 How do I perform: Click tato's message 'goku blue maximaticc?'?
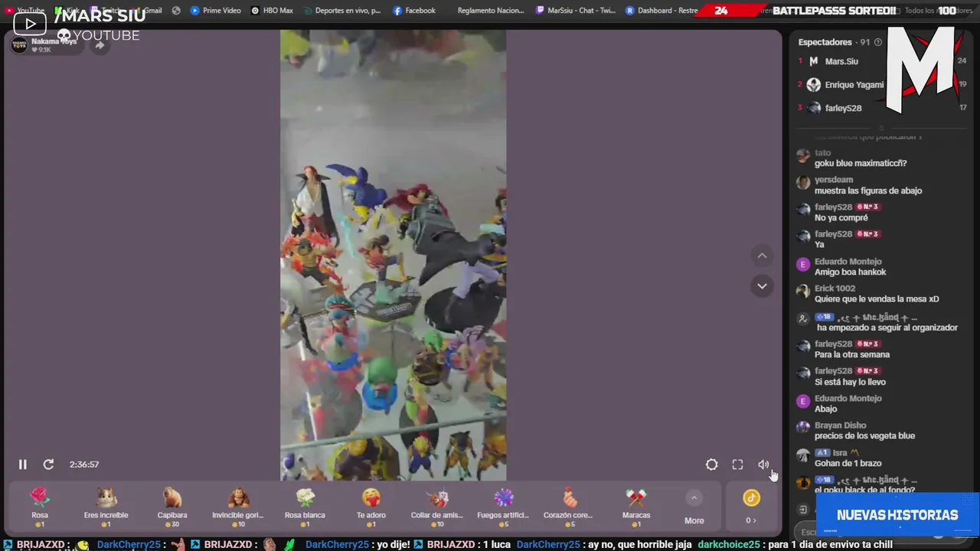(861, 164)
